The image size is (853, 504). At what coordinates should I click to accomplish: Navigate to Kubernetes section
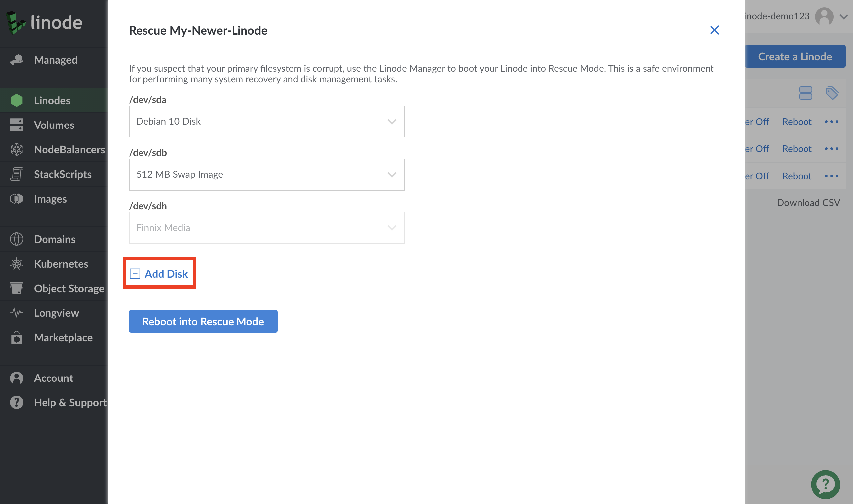point(60,263)
